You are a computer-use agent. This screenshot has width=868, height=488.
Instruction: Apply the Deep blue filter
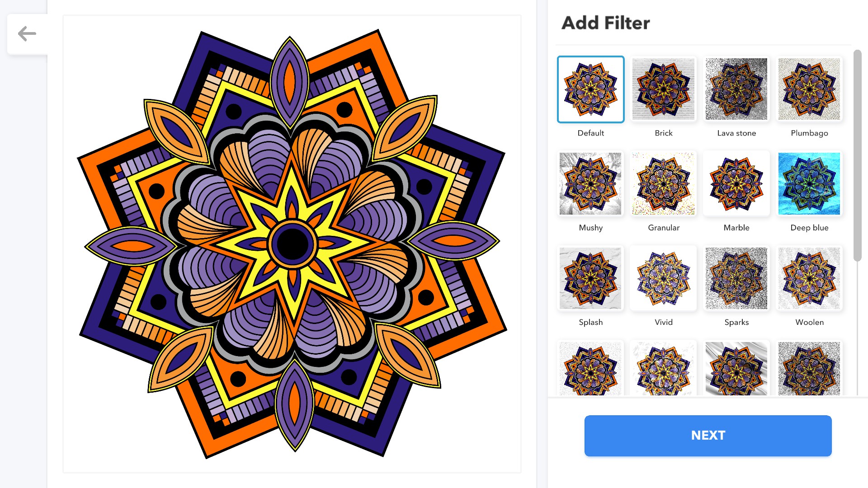coord(809,184)
